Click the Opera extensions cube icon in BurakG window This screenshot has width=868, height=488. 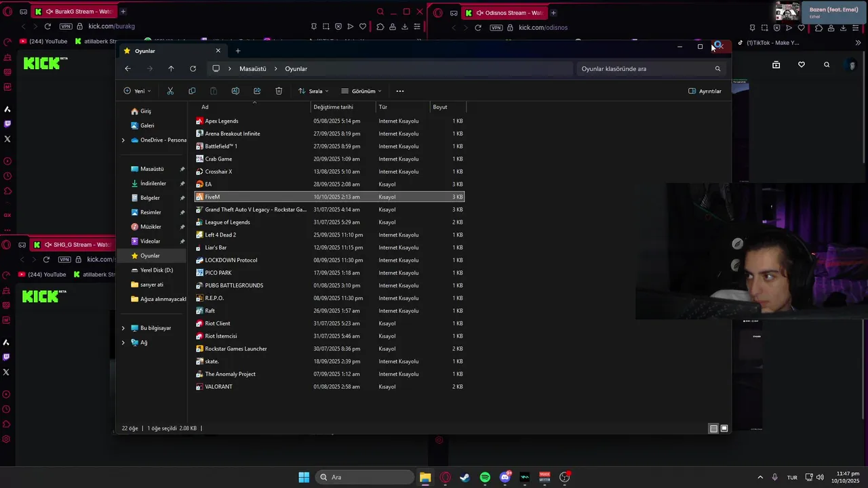pyautogui.click(x=380, y=26)
